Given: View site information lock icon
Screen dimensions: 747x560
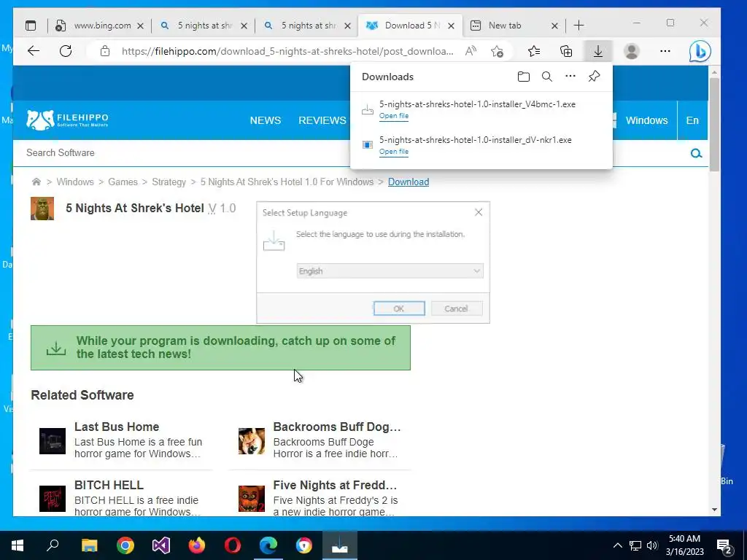Looking at the screenshot, I should 105,51.
